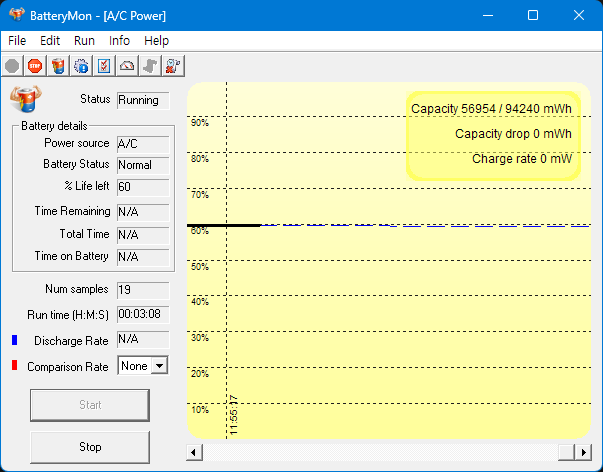Click the clock with red X toolbar icon
This screenshot has width=603, height=472.
(173, 66)
